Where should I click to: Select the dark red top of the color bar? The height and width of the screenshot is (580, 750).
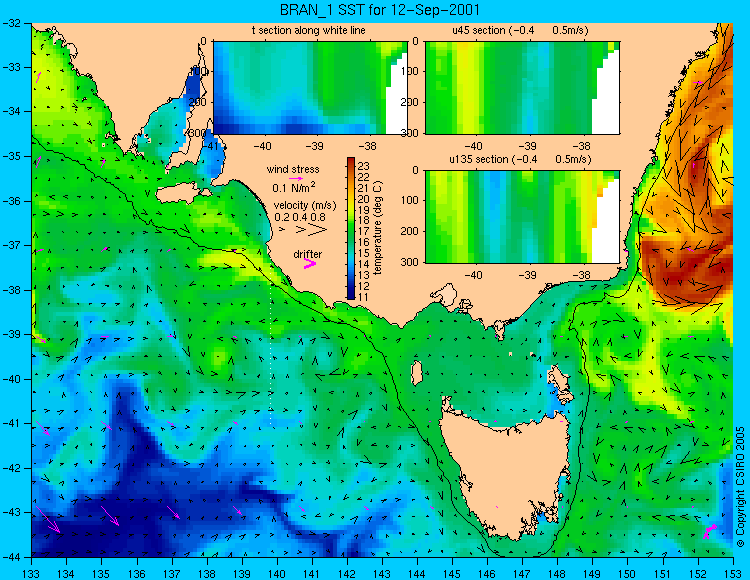[x=351, y=160]
